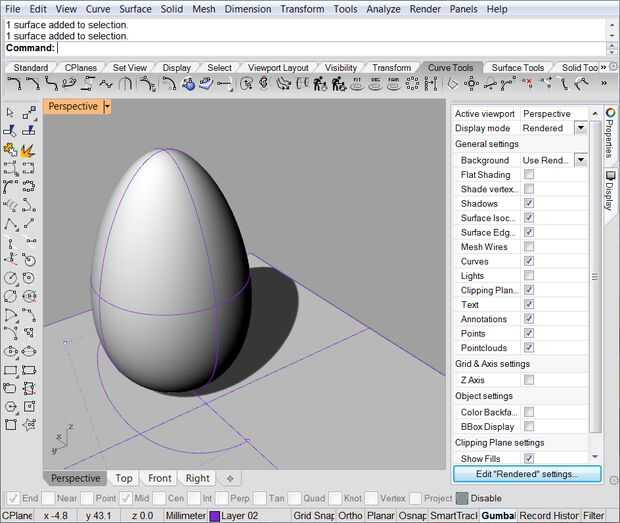Image resolution: width=620 pixels, height=523 pixels.
Task: Open the Perspective viewport title arrow menu
Action: click(x=107, y=106)
